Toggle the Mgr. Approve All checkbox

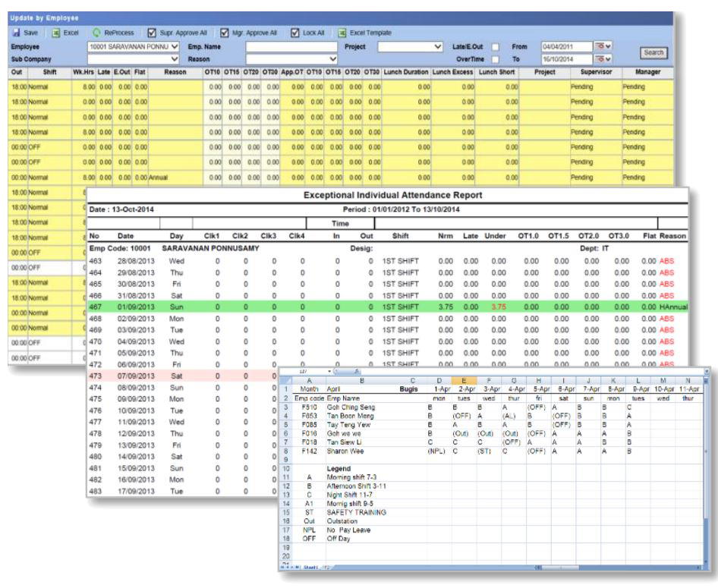click(224, 33)
